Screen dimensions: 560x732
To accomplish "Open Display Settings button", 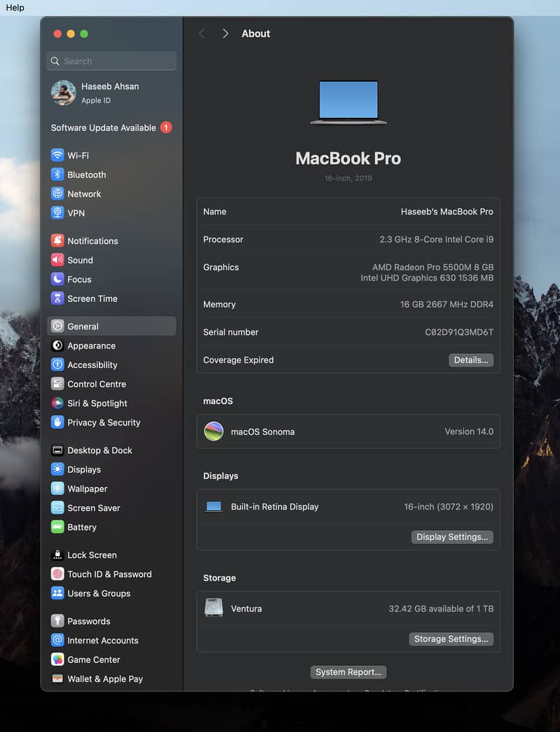I will 452,537.
